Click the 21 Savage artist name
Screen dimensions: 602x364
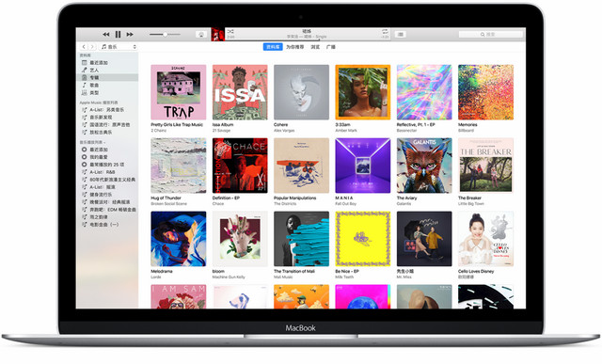coord(221,131)
